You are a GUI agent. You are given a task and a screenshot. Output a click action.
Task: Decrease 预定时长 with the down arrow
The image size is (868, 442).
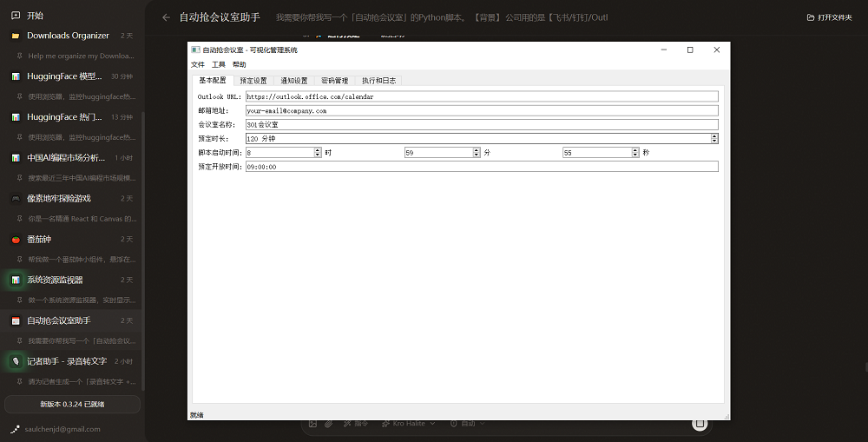pyautogui.click(x=714, y=142)
